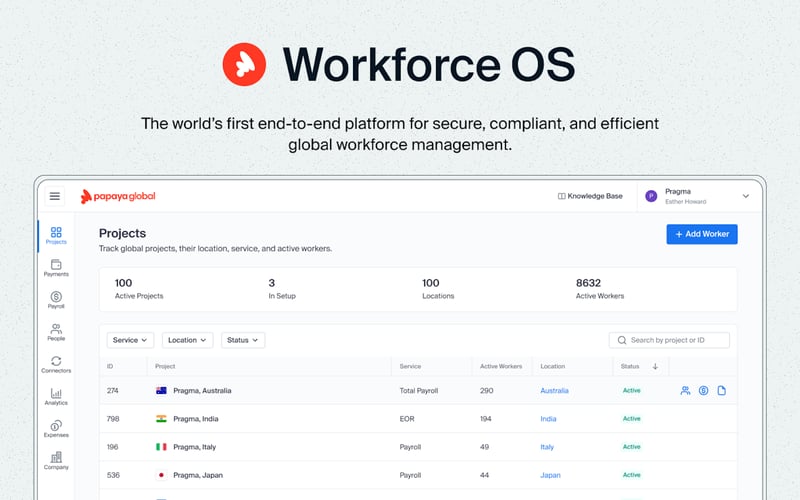Click the Active status in India row
Image resolution: width=800 pixels, height=500 pixels.
coord(632,418)
